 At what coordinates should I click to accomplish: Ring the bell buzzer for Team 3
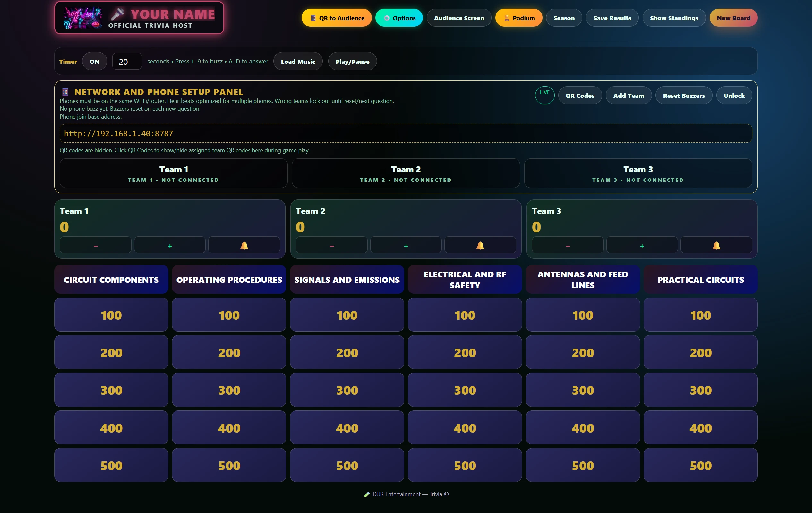coord(716,245)
